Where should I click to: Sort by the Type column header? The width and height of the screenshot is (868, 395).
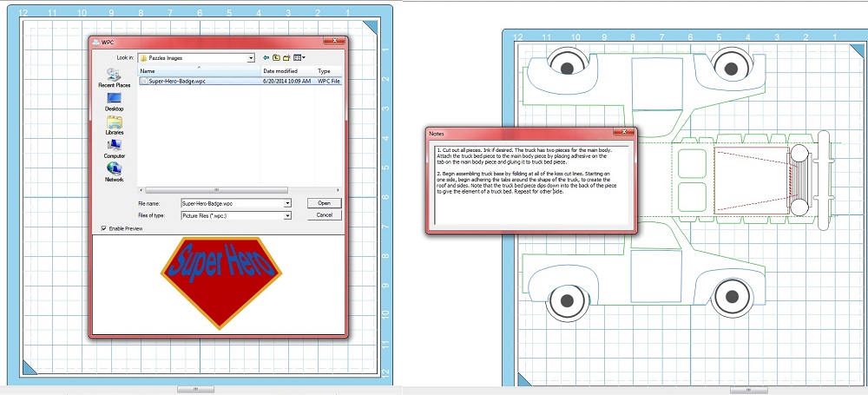[329, 71]
